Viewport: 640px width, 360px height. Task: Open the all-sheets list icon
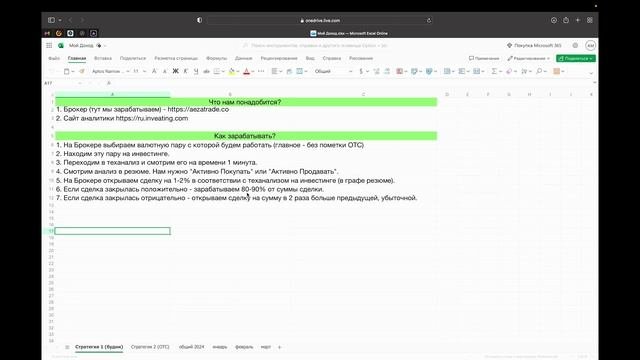(67, 347)
